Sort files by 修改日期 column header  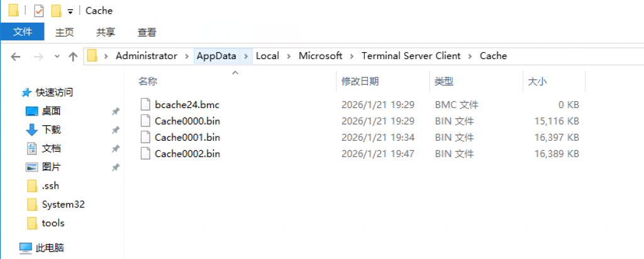(x=360, y=82)
